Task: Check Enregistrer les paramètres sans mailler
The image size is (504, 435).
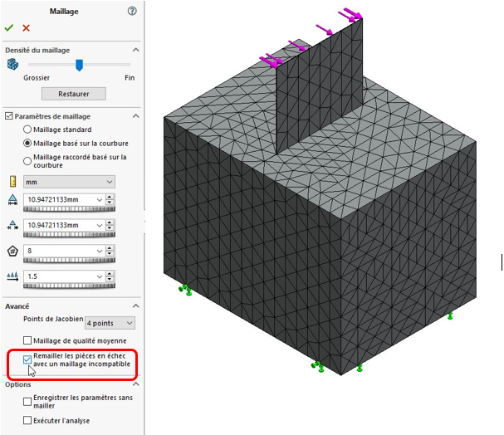Action: 27,401
